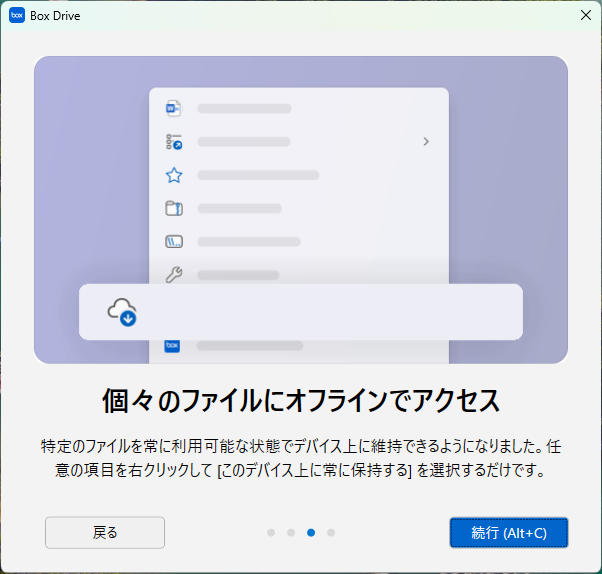Click the cloud download icon in illustration
Screen dimensions: 602x574
point(122,312)
